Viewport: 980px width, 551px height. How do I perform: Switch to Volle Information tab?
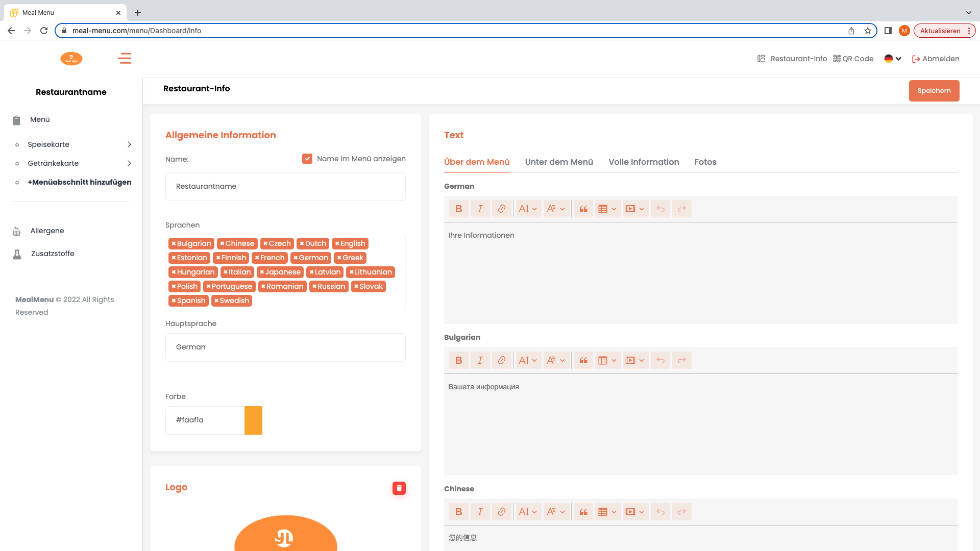pyautogui.click(x=644, y=162)
